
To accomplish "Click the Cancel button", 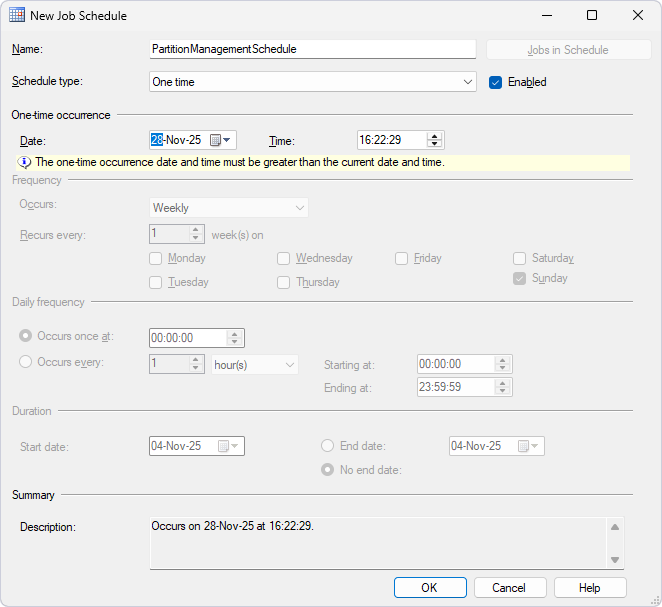I will pyautogui.click(x=510, y=588).
